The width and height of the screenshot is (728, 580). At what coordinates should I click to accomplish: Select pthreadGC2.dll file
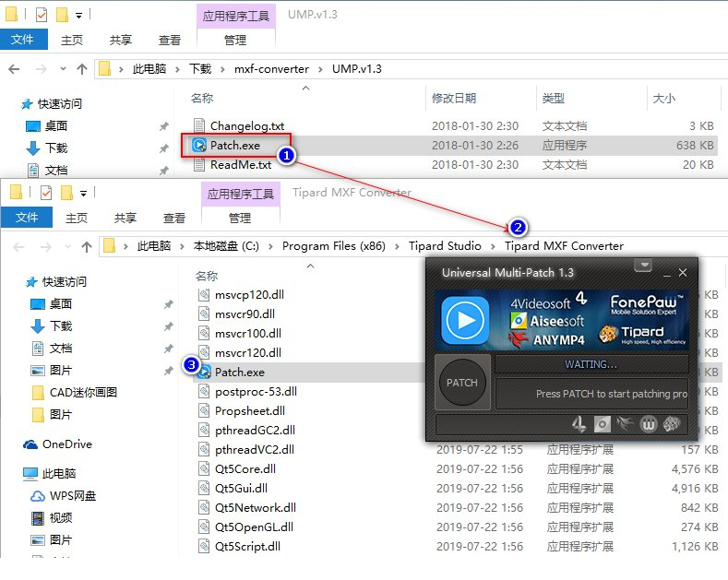pyautogui.click(x=255, y=430)
